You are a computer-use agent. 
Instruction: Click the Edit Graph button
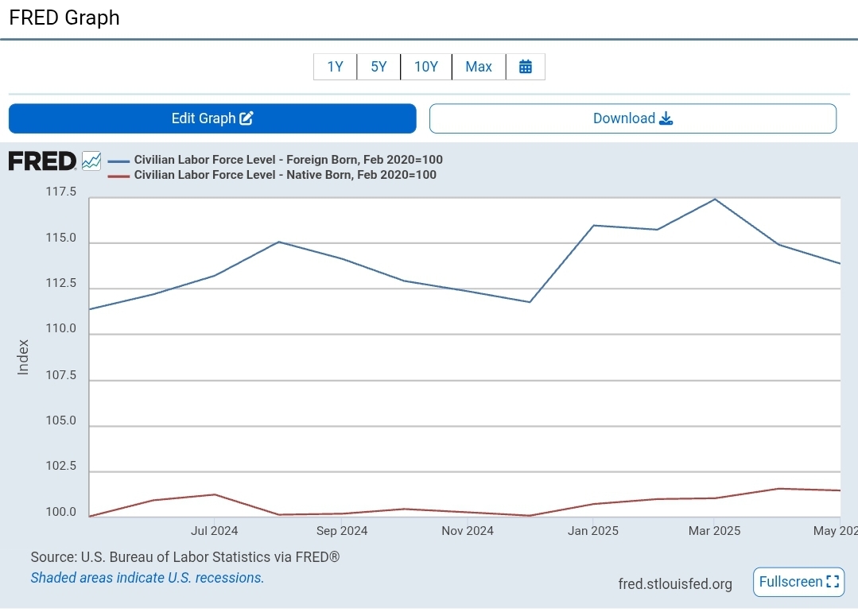pyautogui.click(x=212, y=118)
